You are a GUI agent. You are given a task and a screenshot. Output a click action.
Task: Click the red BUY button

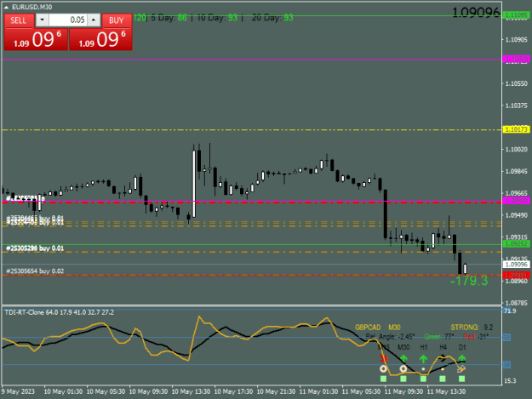[117, 20]
